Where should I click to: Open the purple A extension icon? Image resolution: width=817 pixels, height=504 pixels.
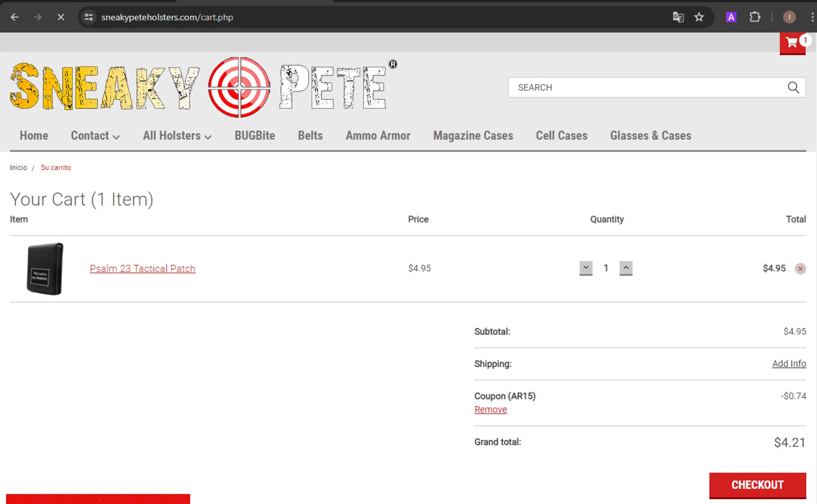(x=731, y=17)
